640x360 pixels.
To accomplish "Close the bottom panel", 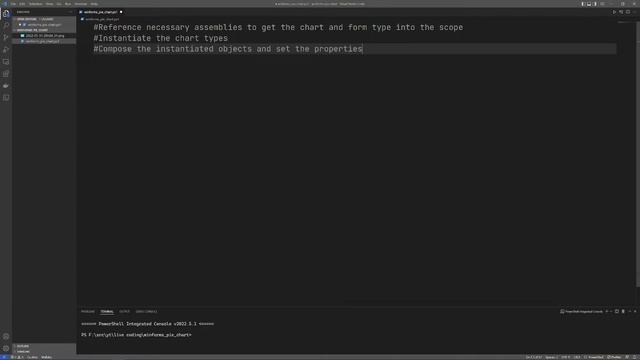I will coord(635,311).
